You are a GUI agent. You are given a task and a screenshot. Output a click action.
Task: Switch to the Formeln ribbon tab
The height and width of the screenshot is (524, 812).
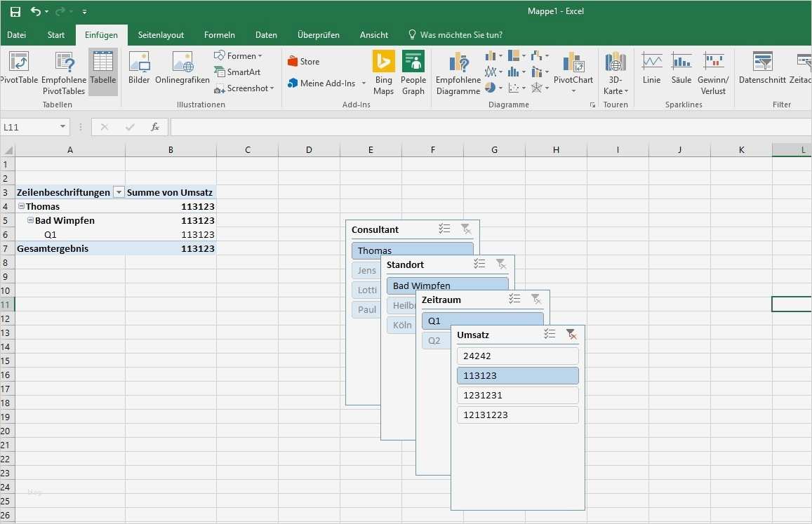point(220,34)
